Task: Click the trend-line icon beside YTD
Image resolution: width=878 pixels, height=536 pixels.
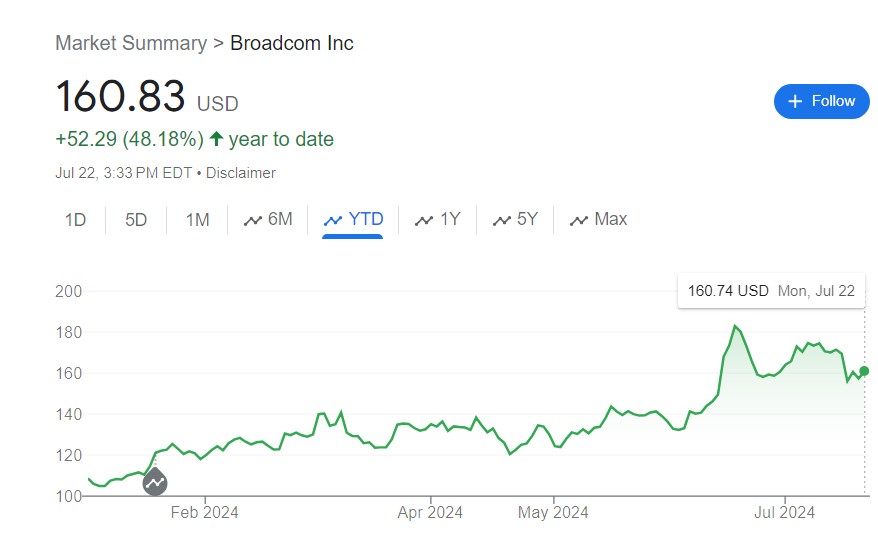Action: (x=333, y=220)
